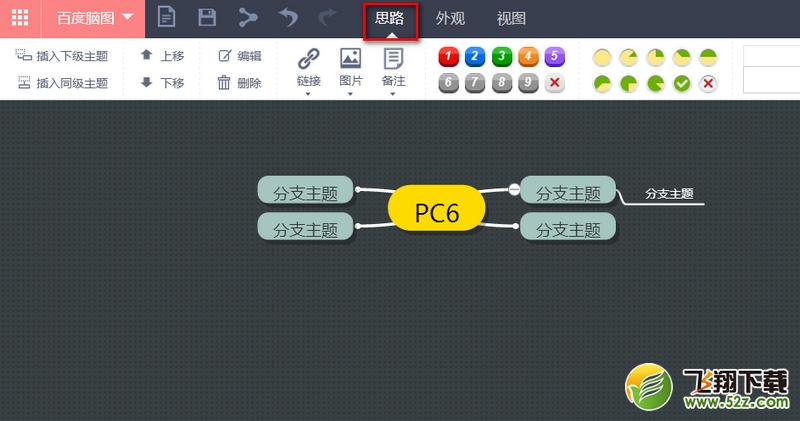The height and width of the screenshot is (421, 800).
Task: Set progress to three-eighths pie icon
Action: (x=682, y=58)
